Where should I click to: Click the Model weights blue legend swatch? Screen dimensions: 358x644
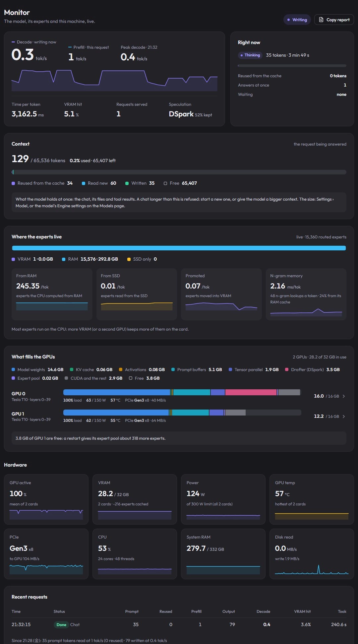[x=13, y=369]
